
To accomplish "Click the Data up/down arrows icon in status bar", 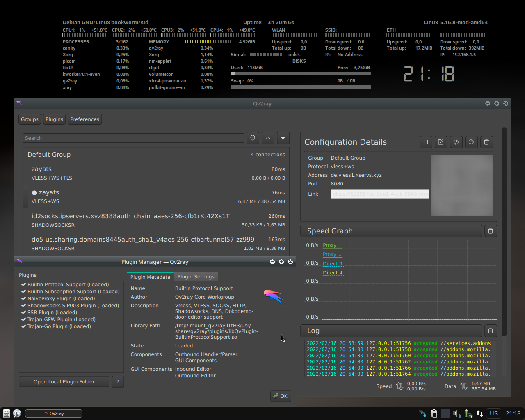I will [464, 386].
